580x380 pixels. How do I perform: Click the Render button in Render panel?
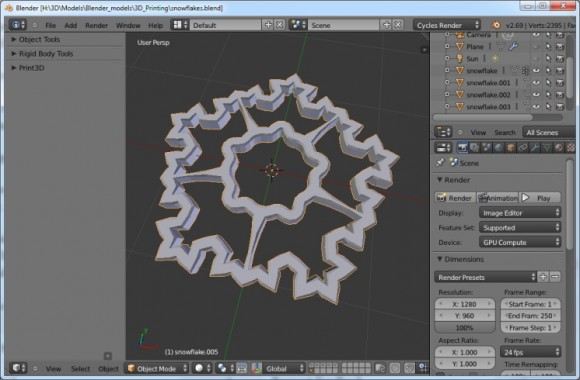coord(455,198)
